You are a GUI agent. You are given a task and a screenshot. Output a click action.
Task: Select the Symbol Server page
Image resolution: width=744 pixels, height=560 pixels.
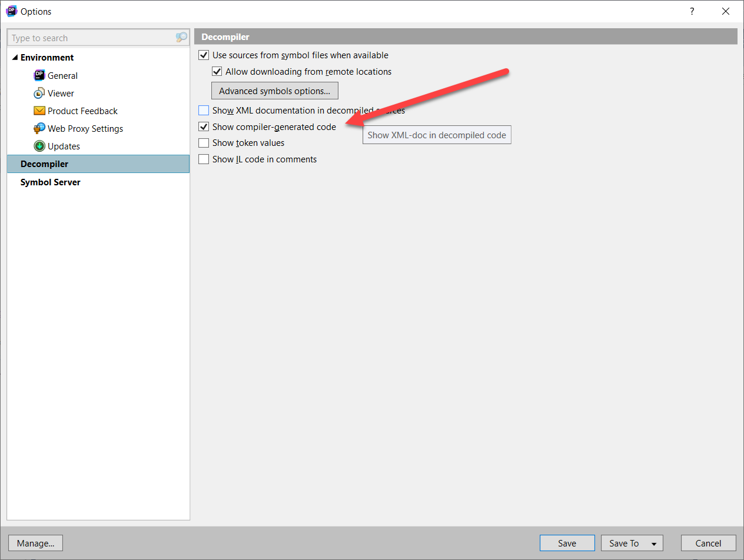pos(51,182)
